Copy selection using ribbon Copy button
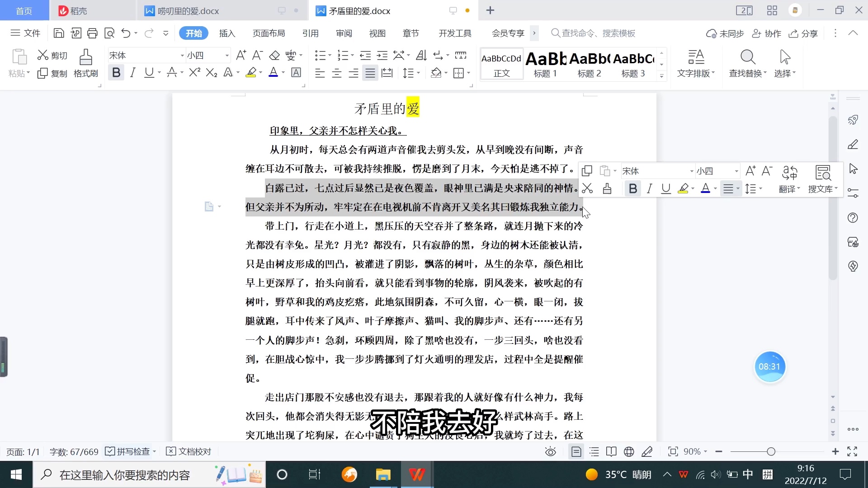This screenshot has width=868, height=488. [x=52, y=73]
